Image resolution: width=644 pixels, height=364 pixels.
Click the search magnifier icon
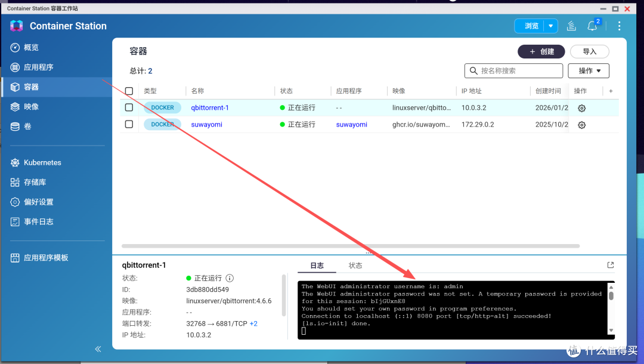(x=473, y=70)
